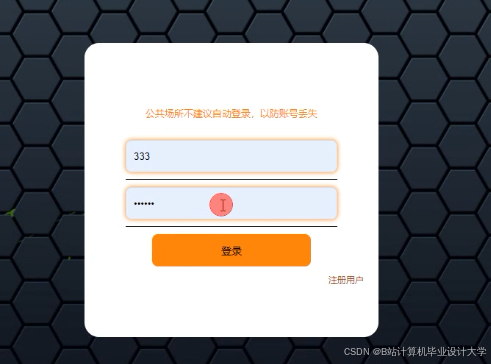Place cursor after the 333 text
Image resolution: width=491 pixels, height=364 pixels.
click(151, 156)
